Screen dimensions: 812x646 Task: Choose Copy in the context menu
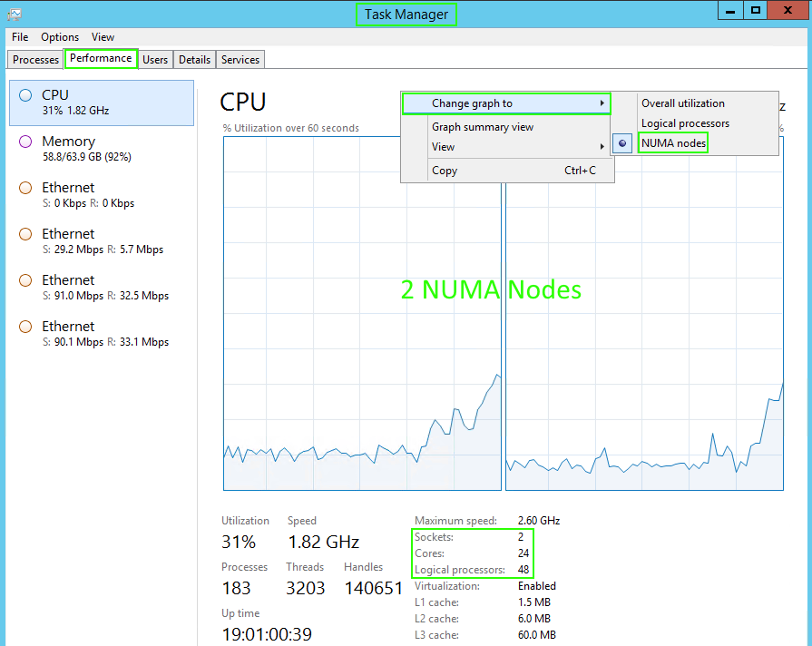click(507, 171)
